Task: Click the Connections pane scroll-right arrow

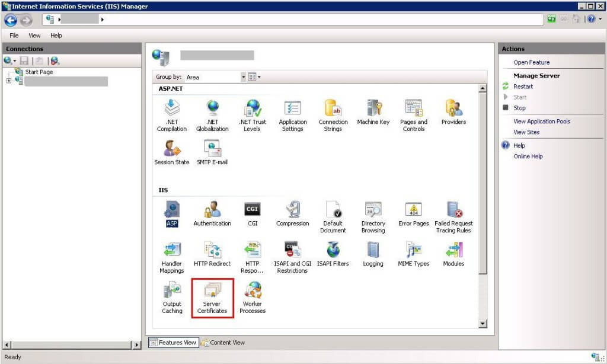Action: pyautogui.click(x=136, y=344)
